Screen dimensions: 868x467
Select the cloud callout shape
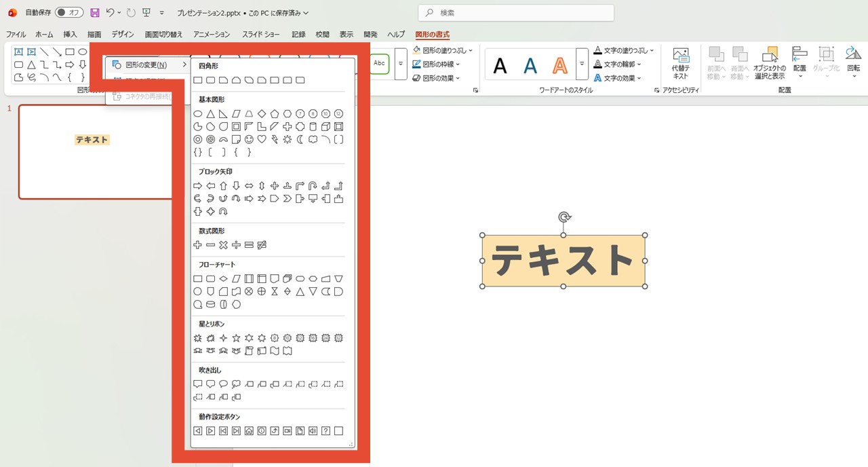click(x=236, y=384)
